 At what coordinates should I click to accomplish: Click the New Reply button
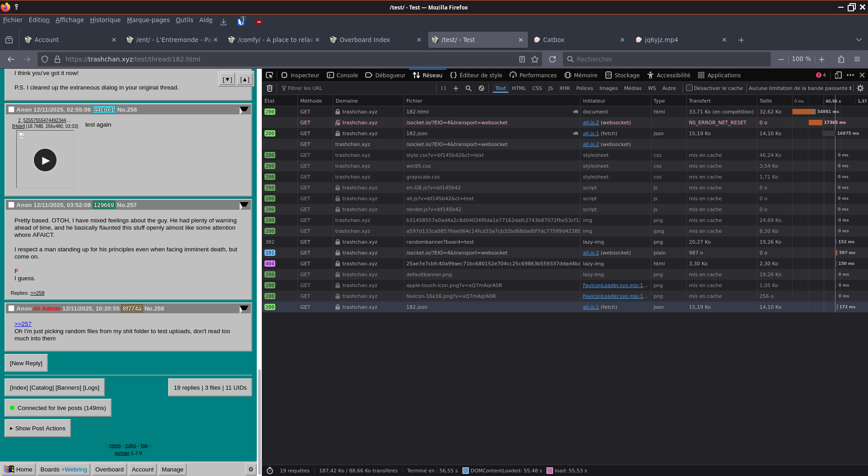(x=26, y=363)
